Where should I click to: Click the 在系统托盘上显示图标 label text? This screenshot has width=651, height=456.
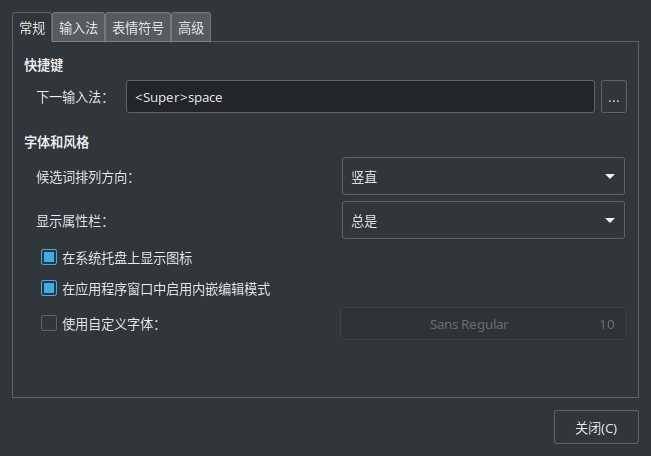(x=127, y=258)
